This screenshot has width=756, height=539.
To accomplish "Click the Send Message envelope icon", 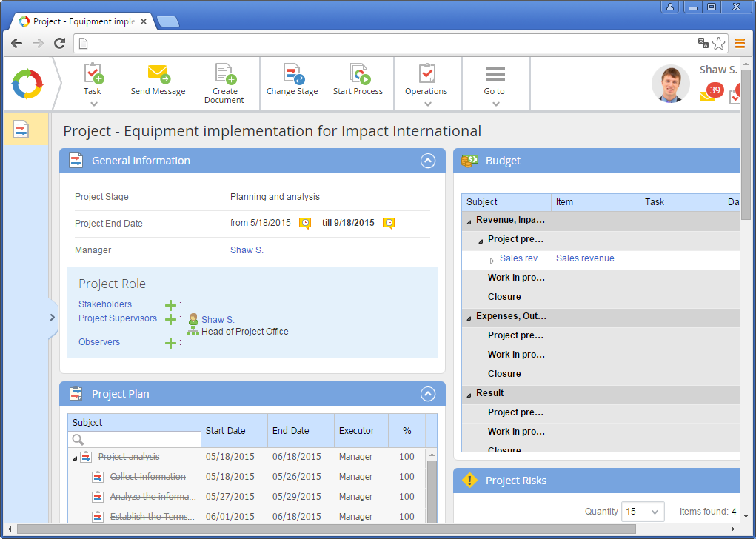I will 158,73.
